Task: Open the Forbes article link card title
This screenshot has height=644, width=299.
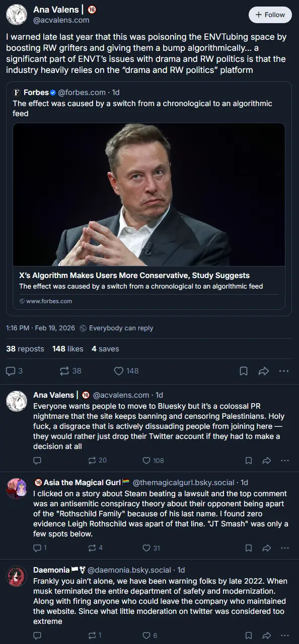Action: (x=134, y=275)
